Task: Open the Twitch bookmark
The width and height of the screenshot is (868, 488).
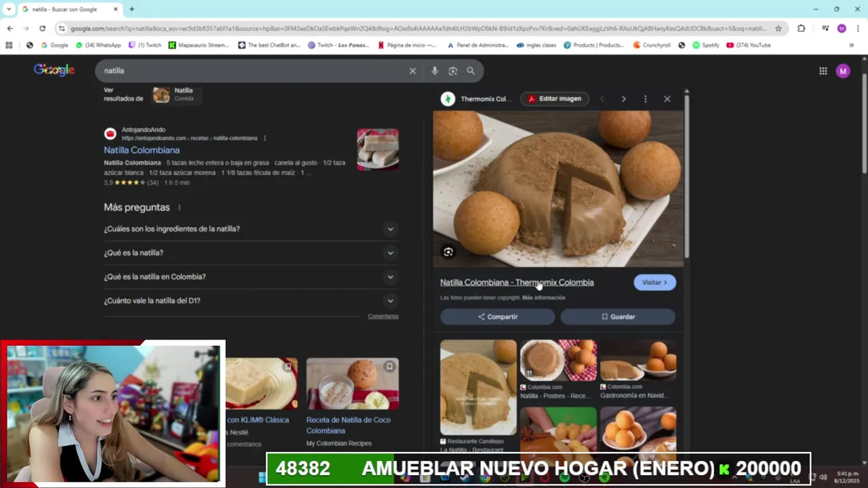Action: pyautogui.click(x=145, y=45)
